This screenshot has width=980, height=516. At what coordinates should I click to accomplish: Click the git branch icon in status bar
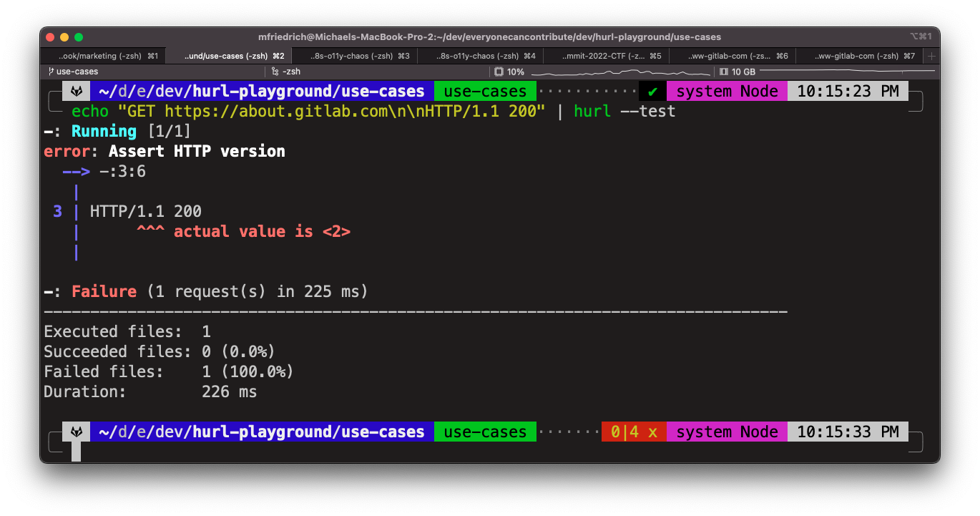[50, 72]
